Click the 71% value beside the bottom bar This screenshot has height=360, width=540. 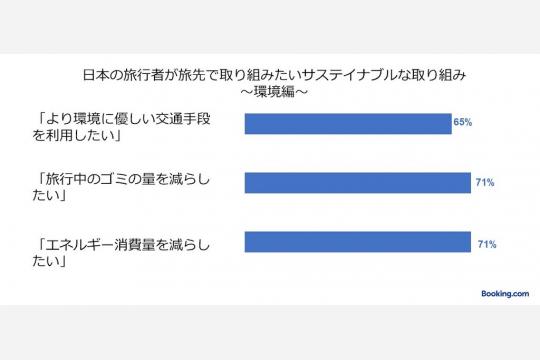(487, 244)
